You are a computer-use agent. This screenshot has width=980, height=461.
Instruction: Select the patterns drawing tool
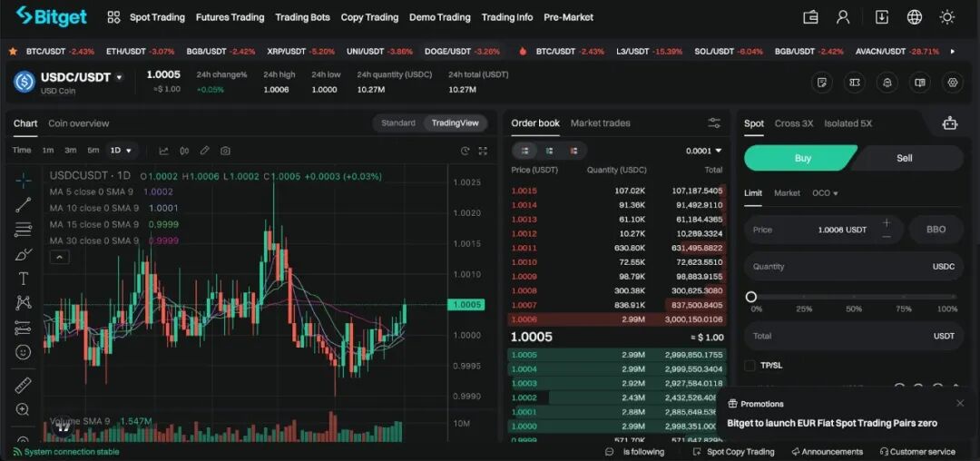23,303
